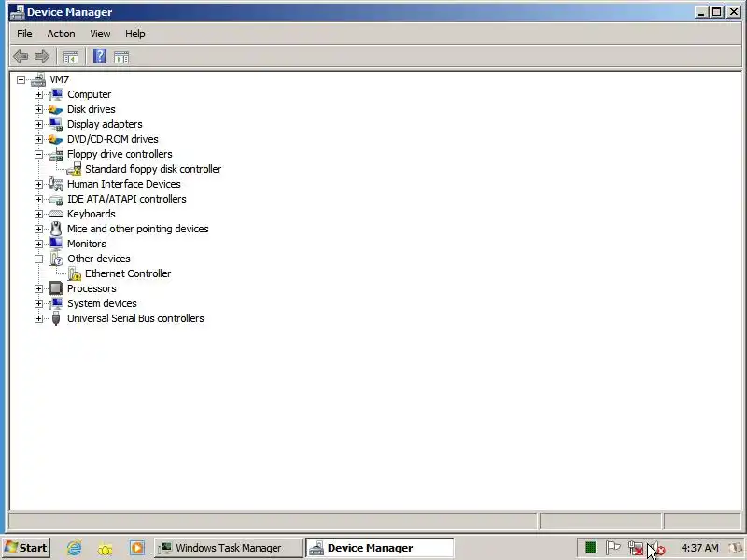Expand the Processors node
Viewport: 747px width, 560px height.
point(38,288)
